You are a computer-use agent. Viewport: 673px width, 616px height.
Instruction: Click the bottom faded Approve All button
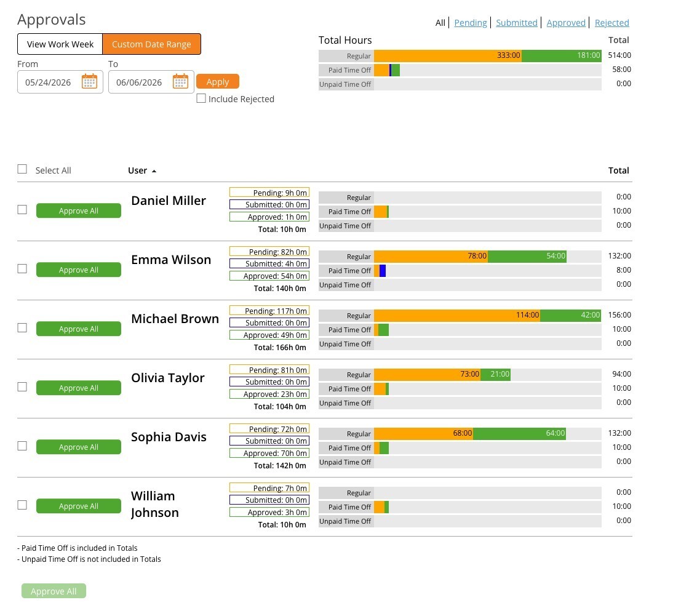54,591
